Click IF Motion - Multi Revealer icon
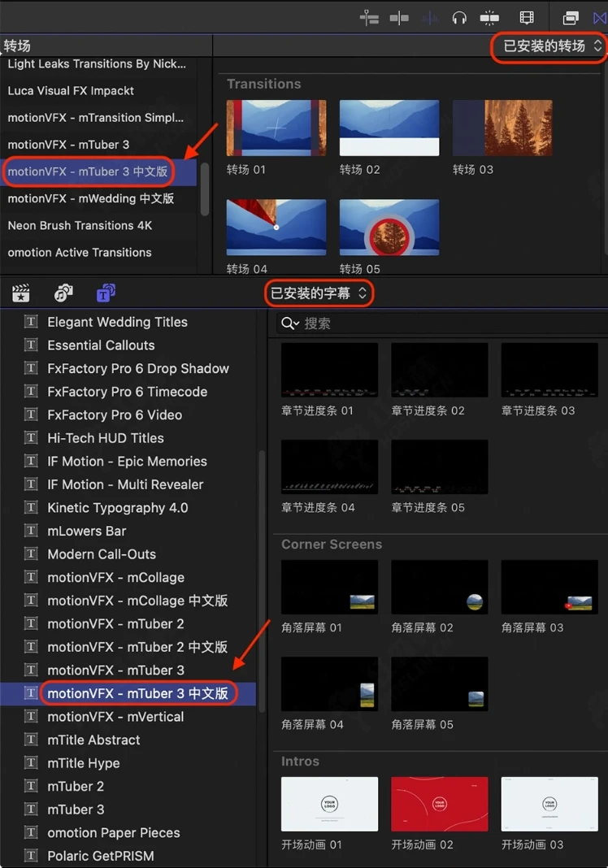Image resolution: width=608 pixels, height=868 pixels. 31,485
